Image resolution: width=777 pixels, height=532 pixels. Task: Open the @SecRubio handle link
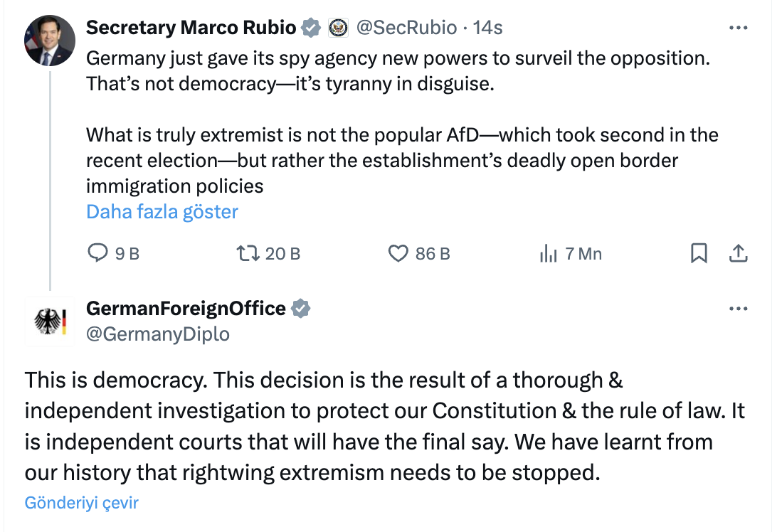(x=406, y=28)
